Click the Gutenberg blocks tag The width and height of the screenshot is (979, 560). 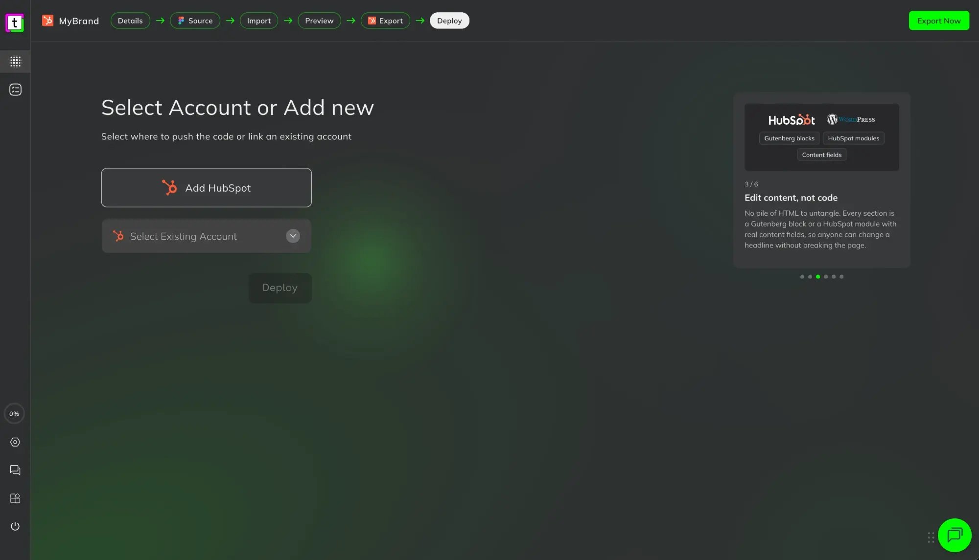(789, 138)
